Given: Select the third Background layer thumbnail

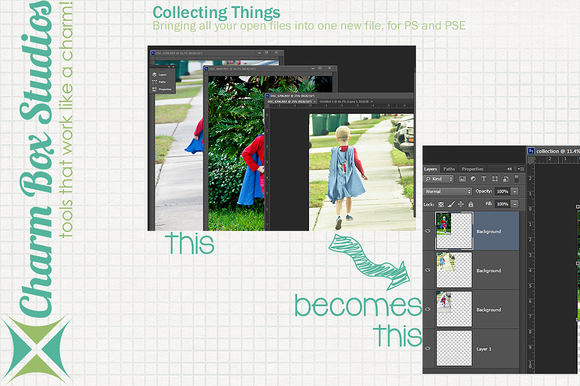Looking at the screenshot, I should coord(454,309).
